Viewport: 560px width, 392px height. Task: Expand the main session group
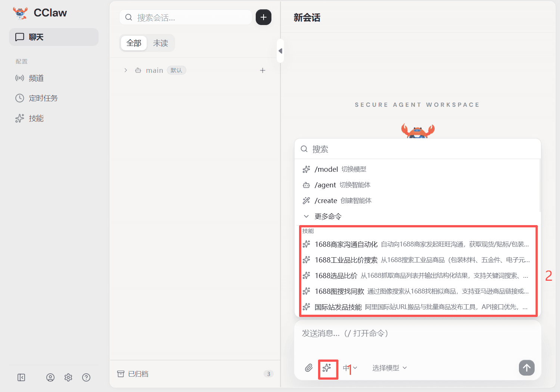point(125,70)
